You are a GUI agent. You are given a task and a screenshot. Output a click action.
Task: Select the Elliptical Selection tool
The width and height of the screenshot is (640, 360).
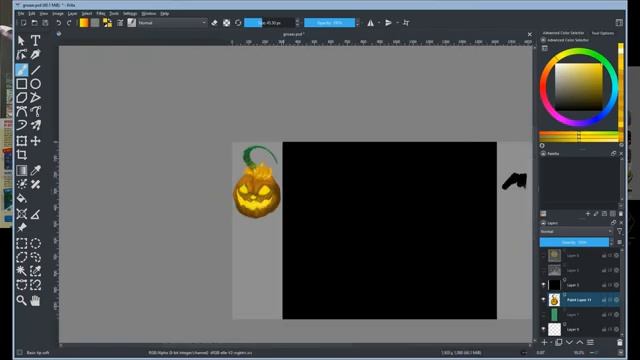pos(36,243)
